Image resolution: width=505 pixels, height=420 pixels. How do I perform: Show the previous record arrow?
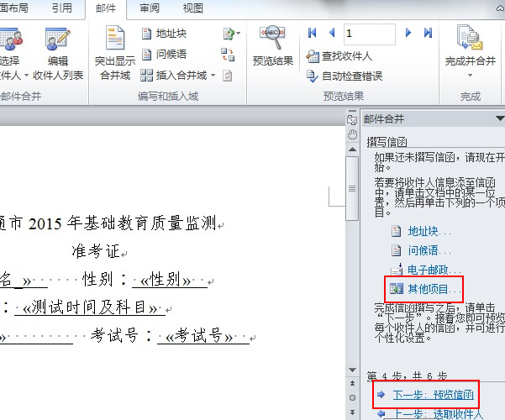[332, 34]
